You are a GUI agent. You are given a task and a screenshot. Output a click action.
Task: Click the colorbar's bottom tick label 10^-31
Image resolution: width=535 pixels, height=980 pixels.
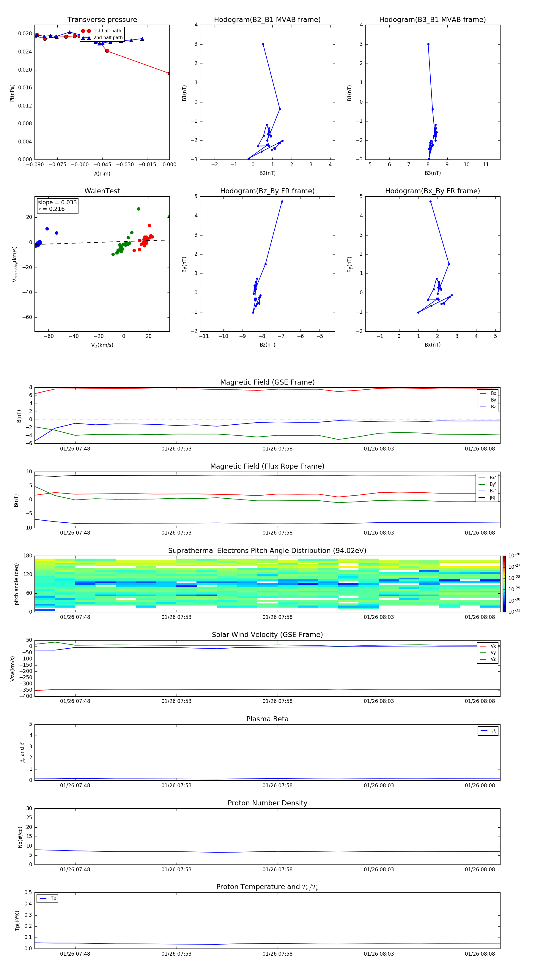pos(514,611)
